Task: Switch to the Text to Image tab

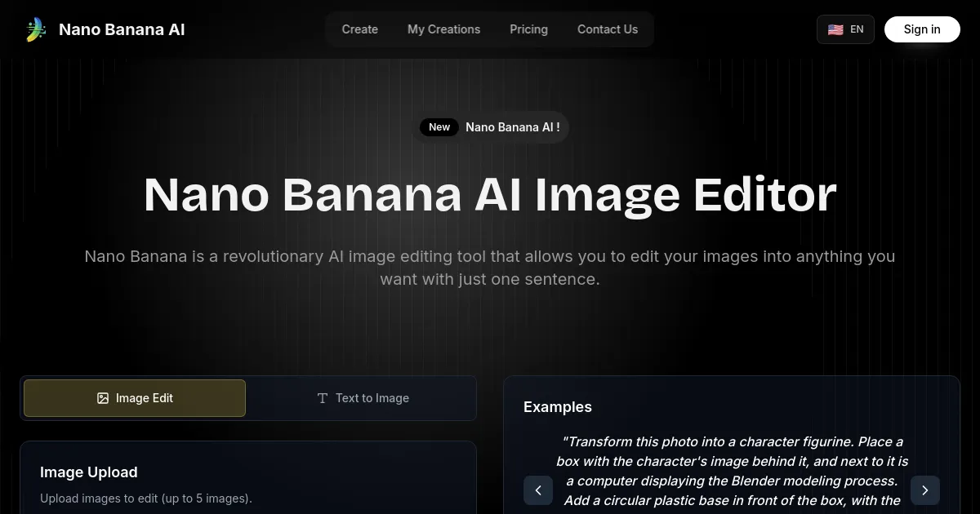Action: click(362, 398)
